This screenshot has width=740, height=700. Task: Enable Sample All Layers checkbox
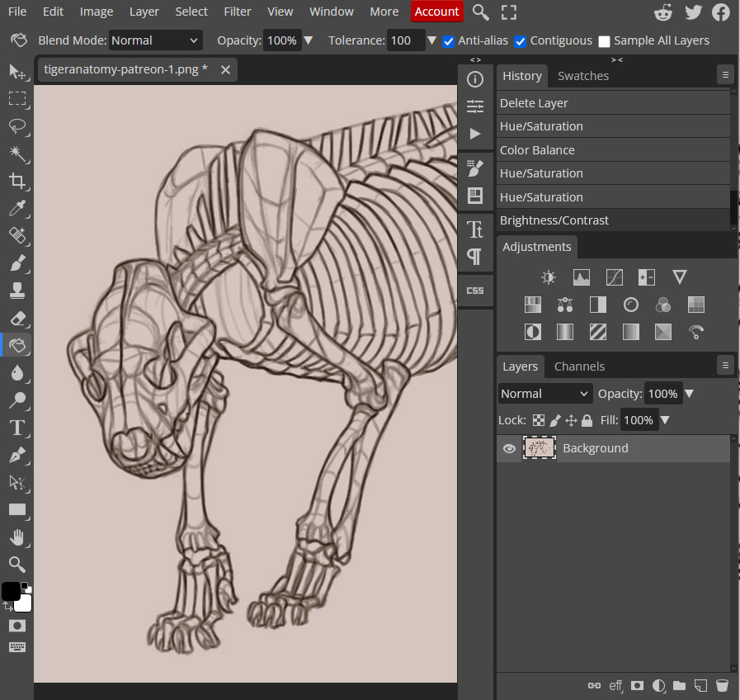coord(605,41)
